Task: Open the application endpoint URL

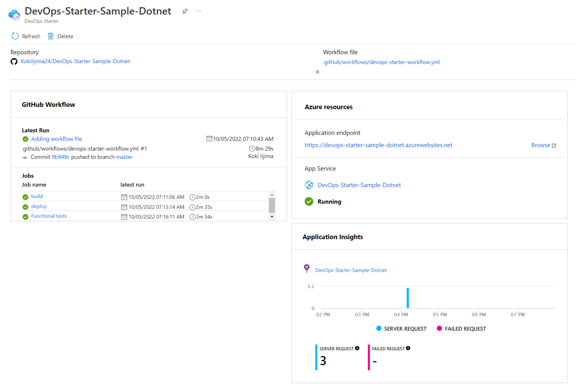Action: (x=378, y=145)
